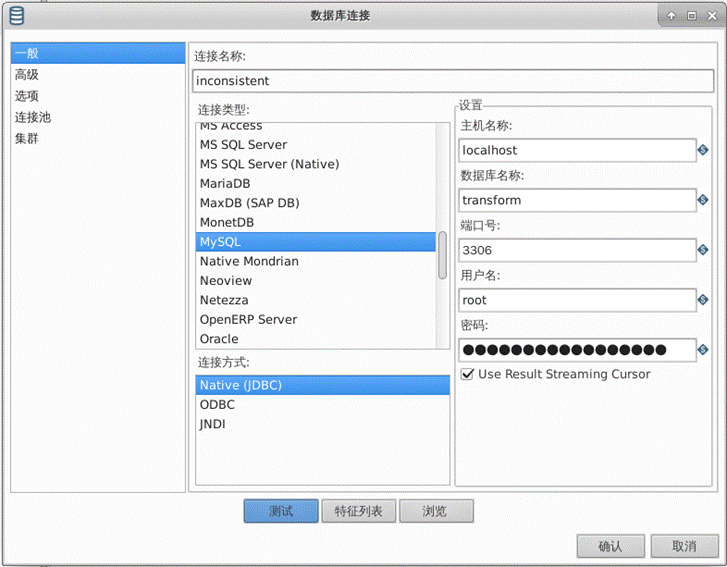Click the roll-up arrow window button
The height and width of the screenshot is (567, 727).
[671, 16]
